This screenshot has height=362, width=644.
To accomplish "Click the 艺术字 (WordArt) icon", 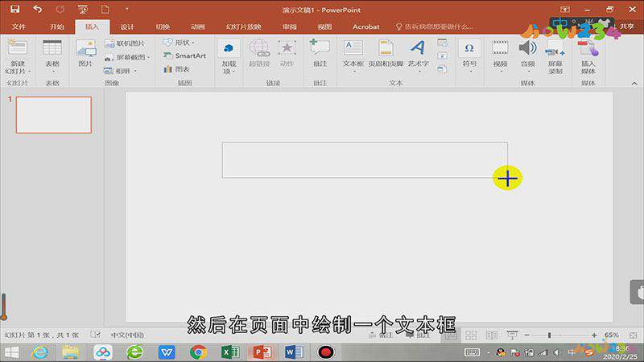I will [418, 48].
